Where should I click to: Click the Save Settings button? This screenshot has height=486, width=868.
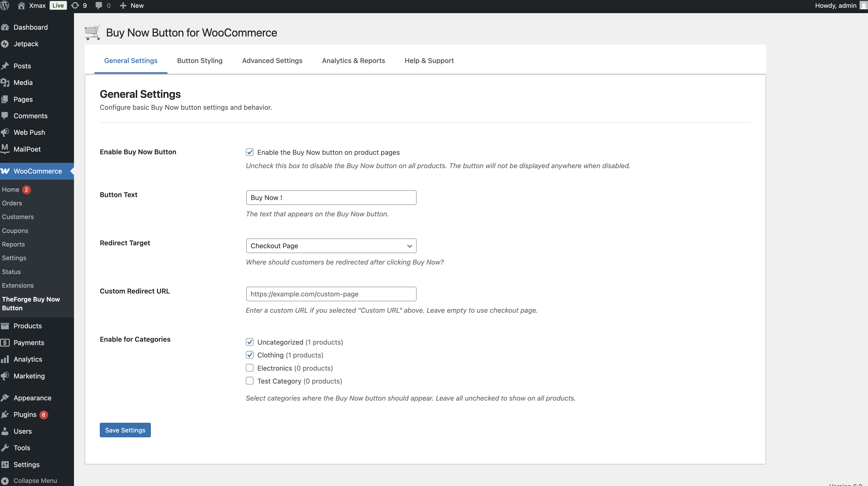tap(125, 430)
